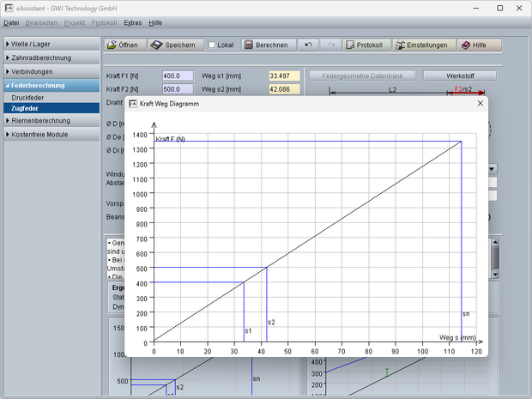This screenshot has height=399, width=532.
Task: Click the Kraft F1 input field
Action: [x=178, y=76]
